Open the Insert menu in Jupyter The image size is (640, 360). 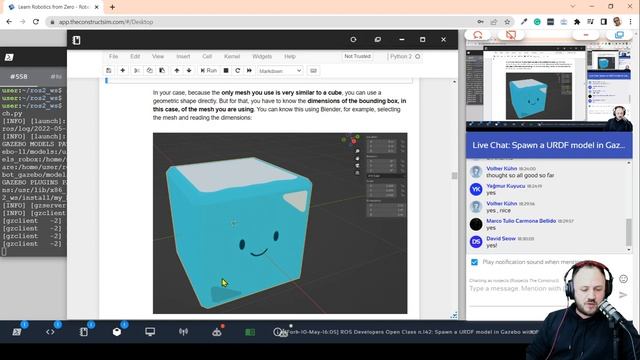183,56
